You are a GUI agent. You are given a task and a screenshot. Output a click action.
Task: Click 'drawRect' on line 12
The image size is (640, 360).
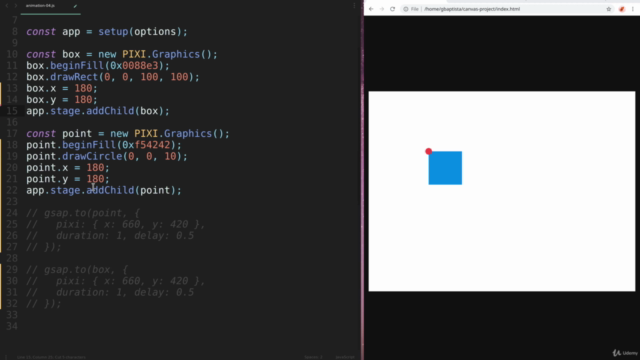coord(74,77)
